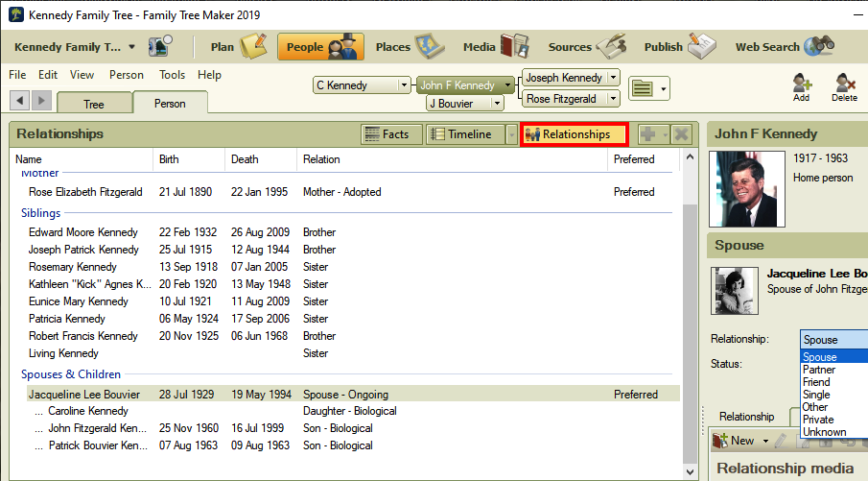Screen dimensions: 868x481
Task: Open the View menu
Action: point(82,74)
